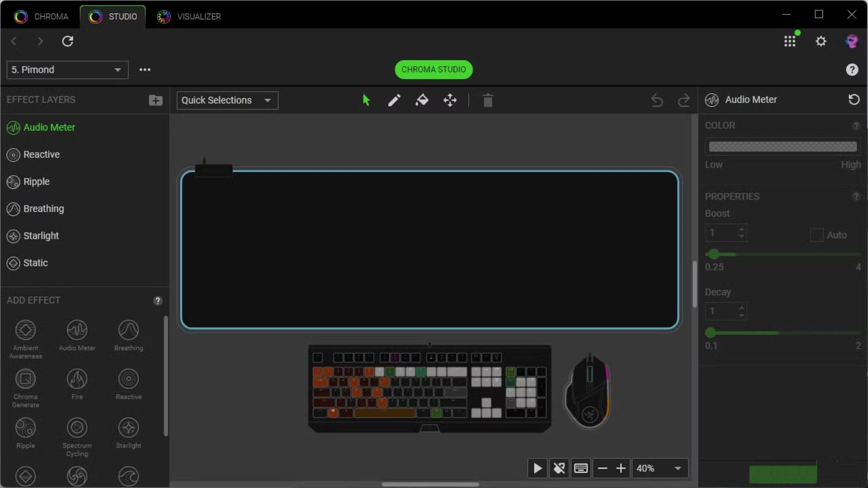Click the Boost slider handle
Viewport: 868px width, 488px height.
pos(713,254)
